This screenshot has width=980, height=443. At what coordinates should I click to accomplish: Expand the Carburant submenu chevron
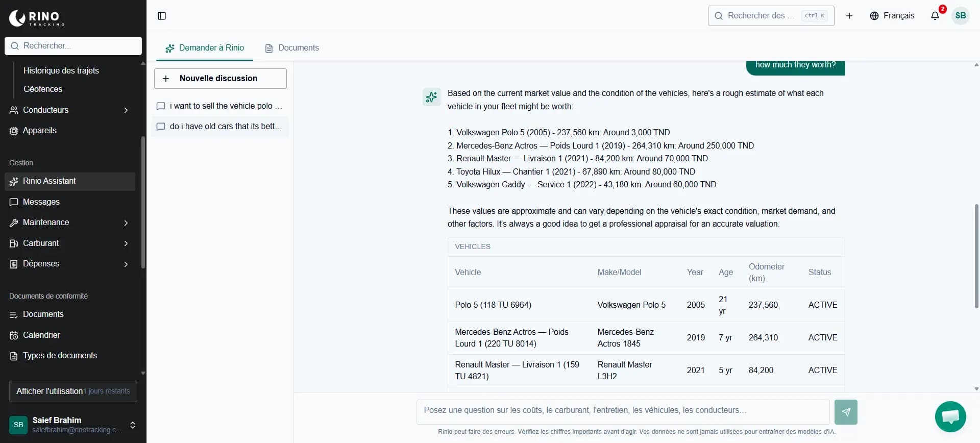[x=126, y=243]
